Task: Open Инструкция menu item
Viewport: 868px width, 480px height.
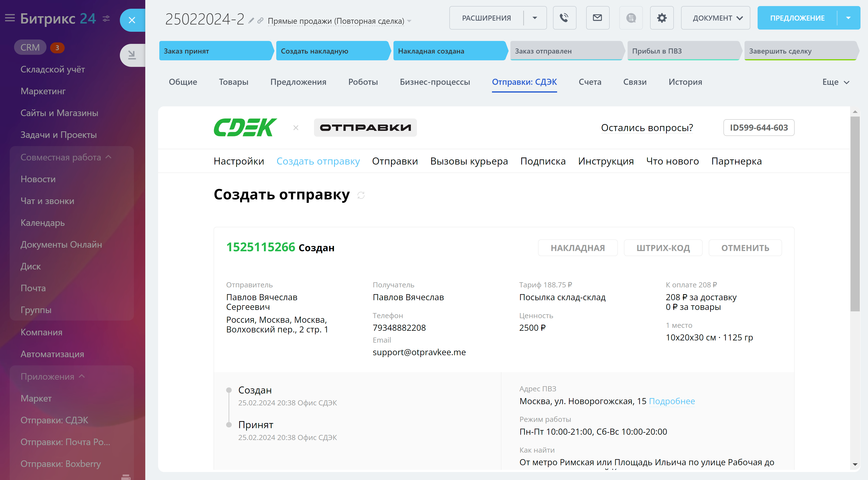Action: 606,161
